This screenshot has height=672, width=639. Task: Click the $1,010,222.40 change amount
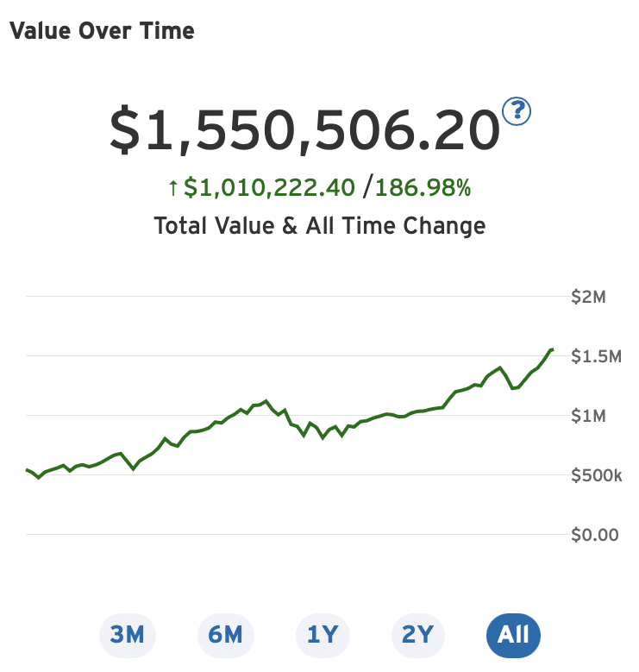pos(271,187)
